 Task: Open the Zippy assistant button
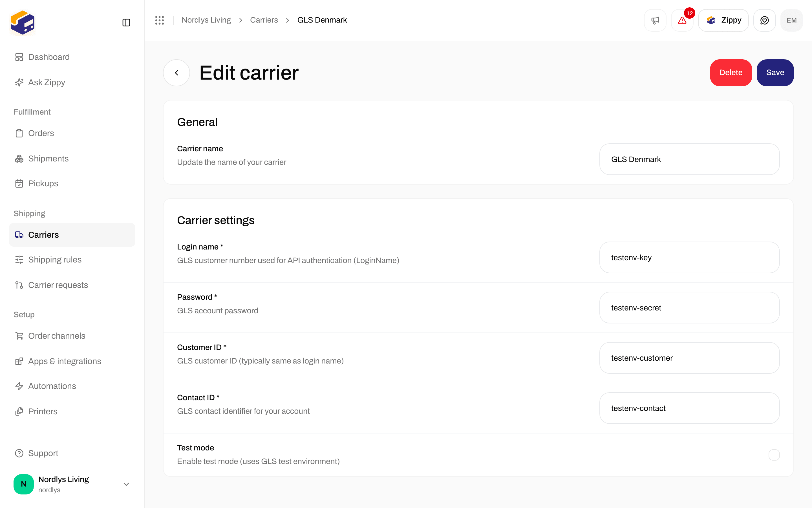(x=723, y=20)
